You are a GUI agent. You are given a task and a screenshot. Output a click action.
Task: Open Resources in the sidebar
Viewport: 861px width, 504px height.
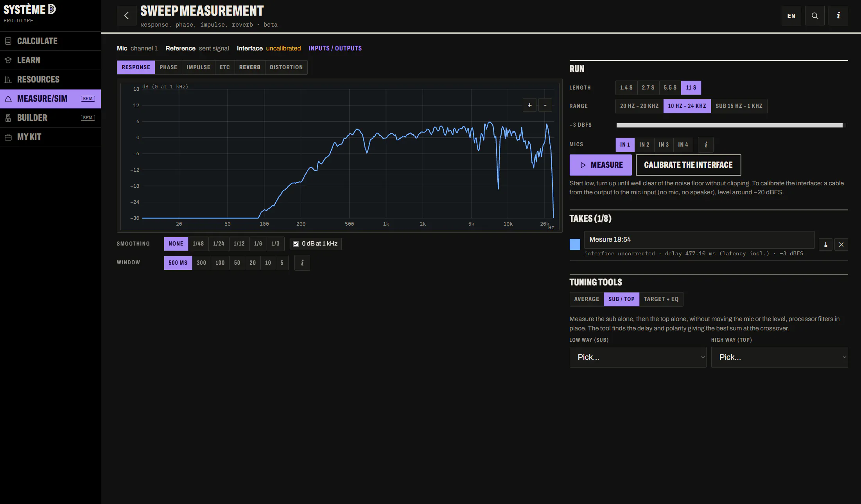click(x=50, y=79)
